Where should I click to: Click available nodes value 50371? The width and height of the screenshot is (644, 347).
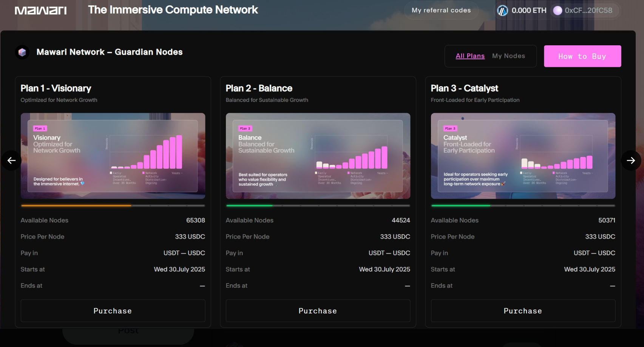[x=607, y=220]
